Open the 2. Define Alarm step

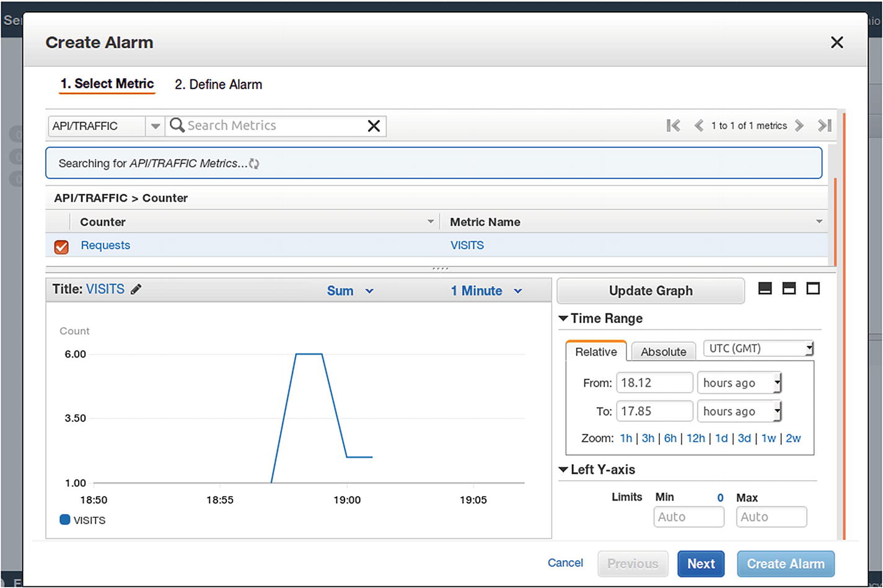click(218, 84)
